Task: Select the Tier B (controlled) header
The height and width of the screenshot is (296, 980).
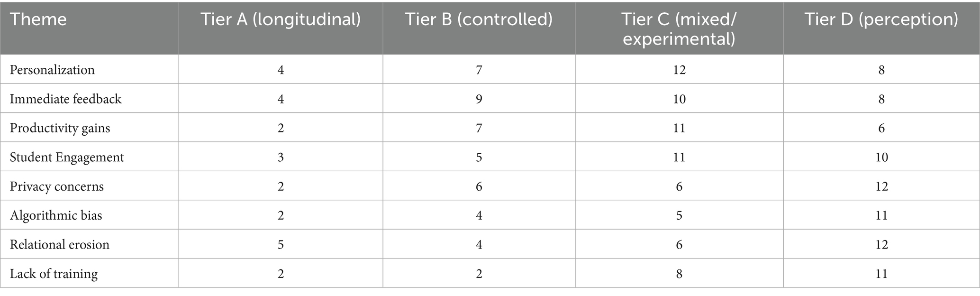Action: tap(479, 19)
